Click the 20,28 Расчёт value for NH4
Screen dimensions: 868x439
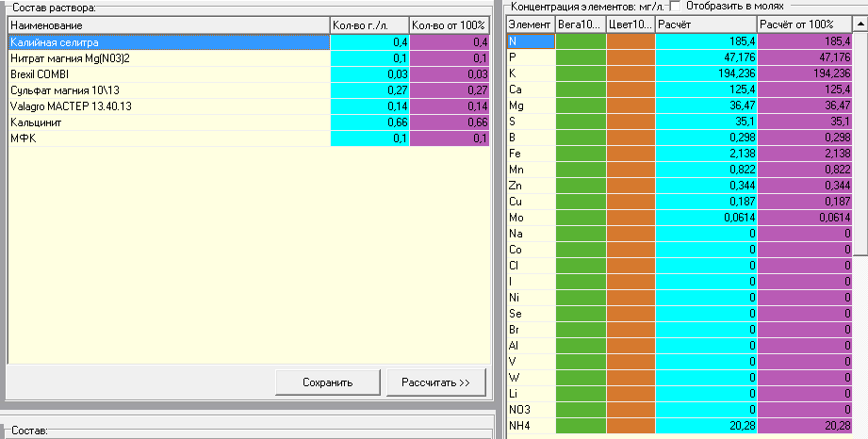pyautogui.click(x=706, y=426)
